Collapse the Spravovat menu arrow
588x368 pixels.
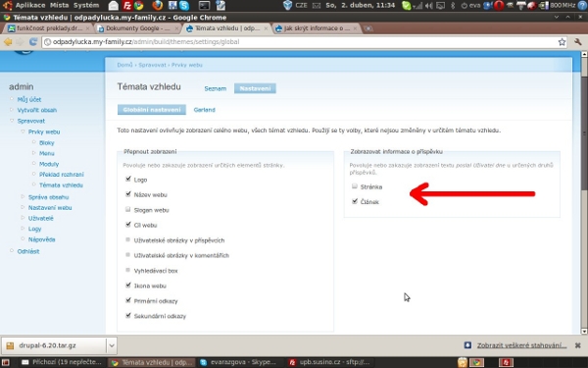[12, 121]
